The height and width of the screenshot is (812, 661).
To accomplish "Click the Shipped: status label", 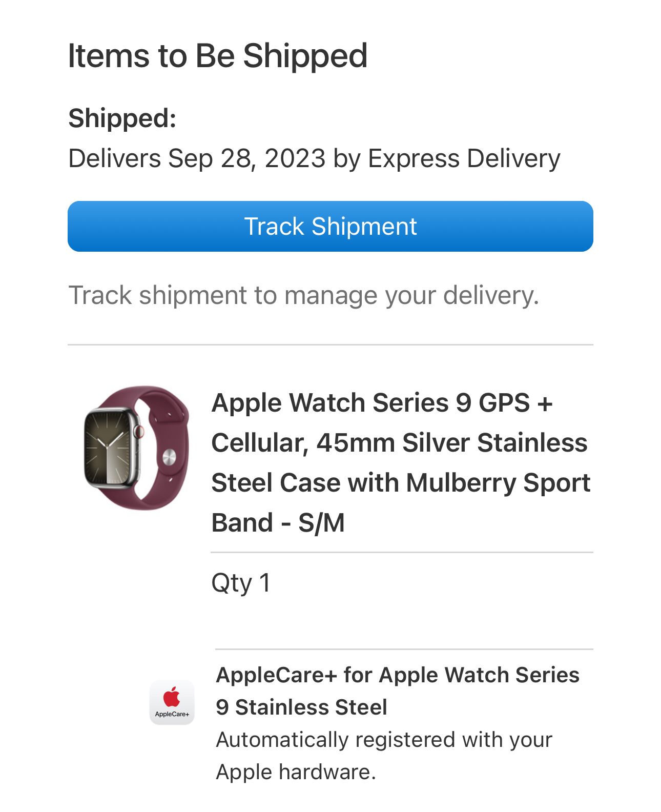I will click(x=122, y=118).
